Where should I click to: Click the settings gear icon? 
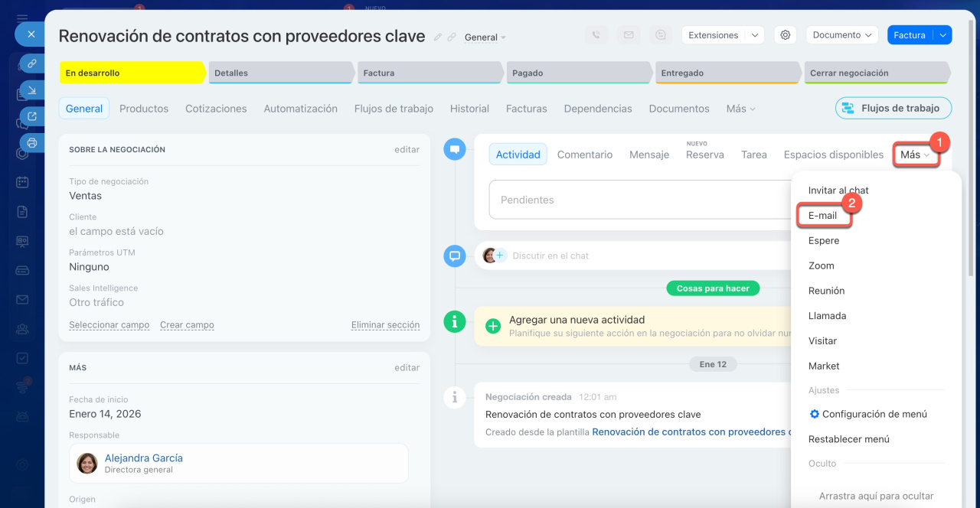pyautogui.click(x=785, y=35)
